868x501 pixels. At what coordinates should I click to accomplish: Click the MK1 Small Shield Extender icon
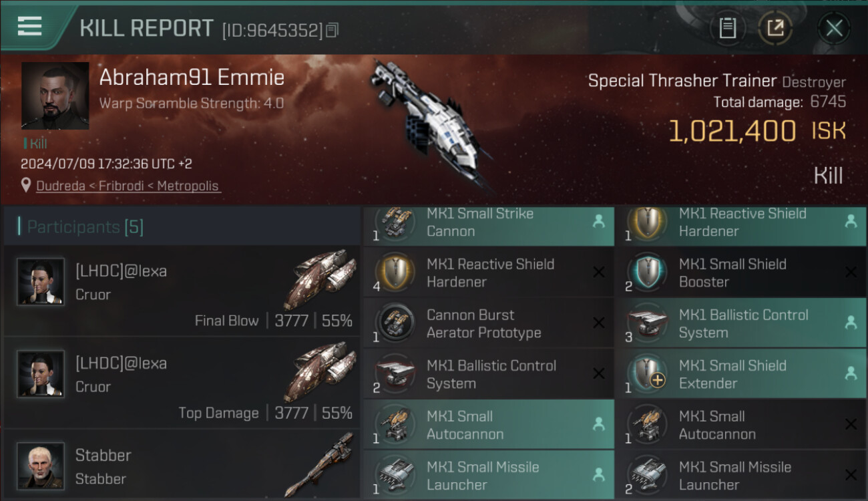tap(646, 374)
